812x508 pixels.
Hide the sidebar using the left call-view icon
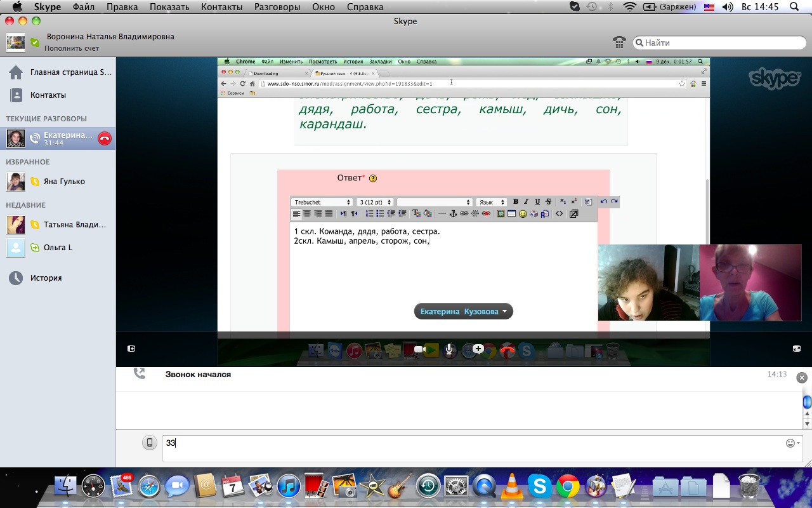tap(131, 349)
